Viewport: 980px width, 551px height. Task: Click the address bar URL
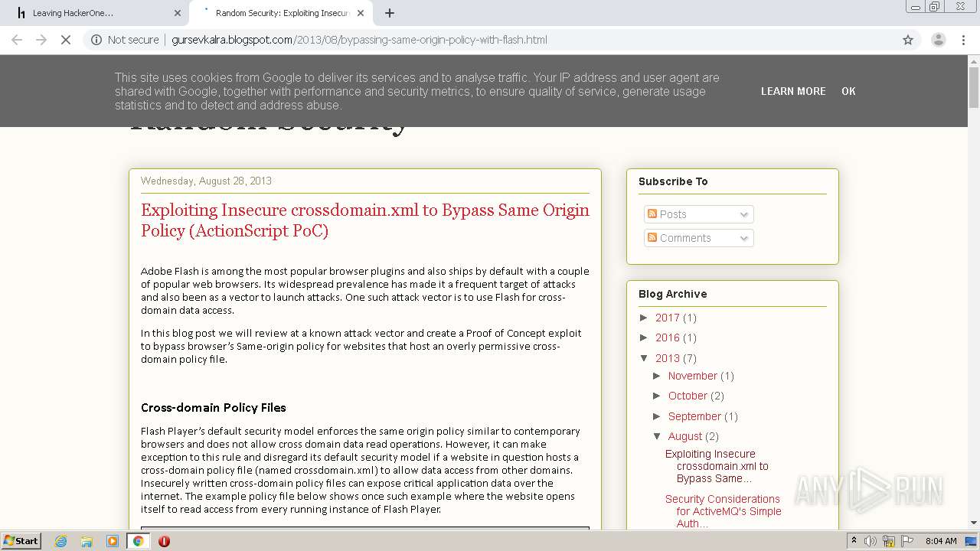pos(359,40)
